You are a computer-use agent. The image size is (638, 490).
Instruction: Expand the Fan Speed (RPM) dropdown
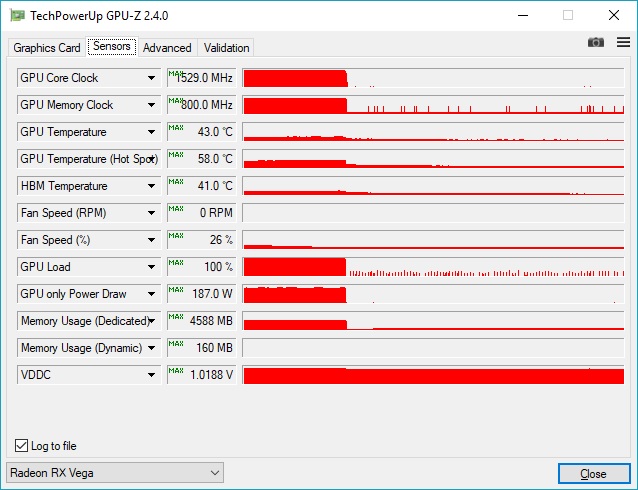coord(151,213)
